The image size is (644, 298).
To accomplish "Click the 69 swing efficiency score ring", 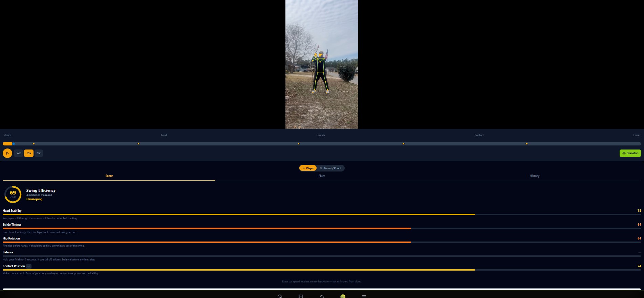I will click(x=13, y=194).
